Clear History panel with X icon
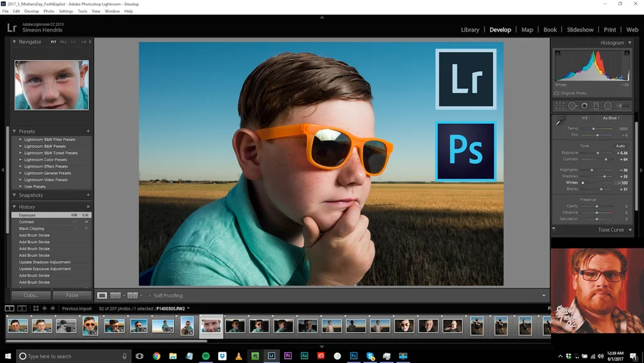The image size is (644, 363). [88, 207]
